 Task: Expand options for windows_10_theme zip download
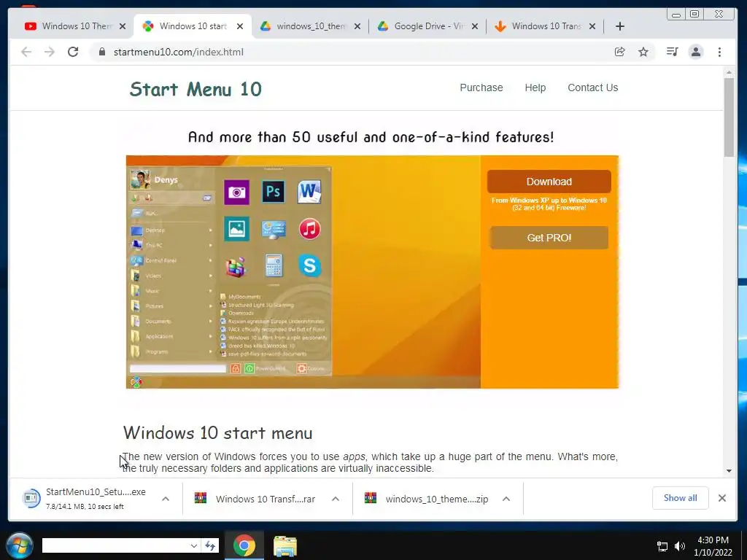(x=506, y=499)
